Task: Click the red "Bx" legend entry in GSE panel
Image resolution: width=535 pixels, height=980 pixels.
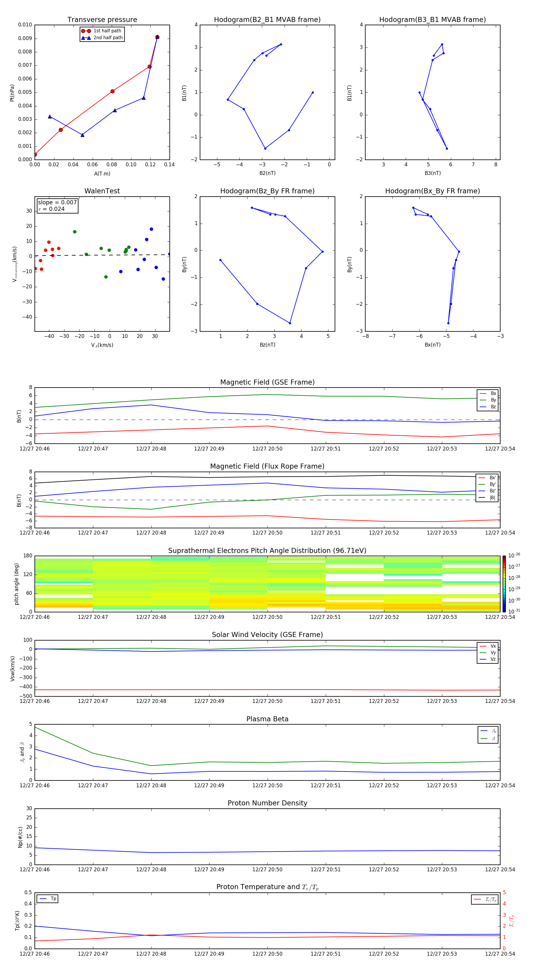Action: click(x=488, y=393)
